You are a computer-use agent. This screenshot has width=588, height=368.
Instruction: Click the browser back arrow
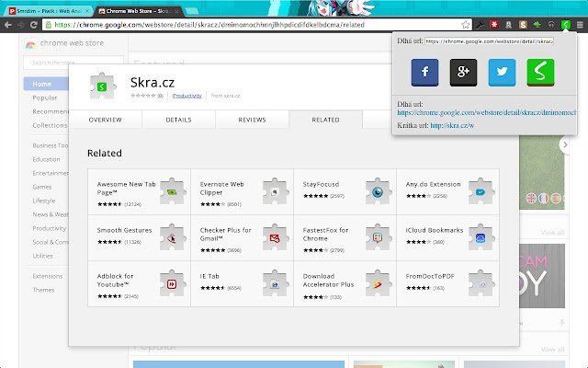pos(8,25)
